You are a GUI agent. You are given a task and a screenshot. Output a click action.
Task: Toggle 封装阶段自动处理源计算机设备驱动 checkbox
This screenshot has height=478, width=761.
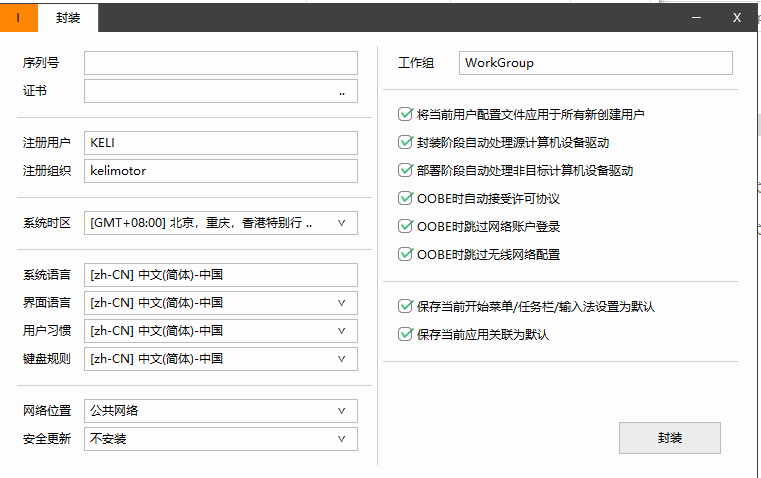[x=405, y=142]
